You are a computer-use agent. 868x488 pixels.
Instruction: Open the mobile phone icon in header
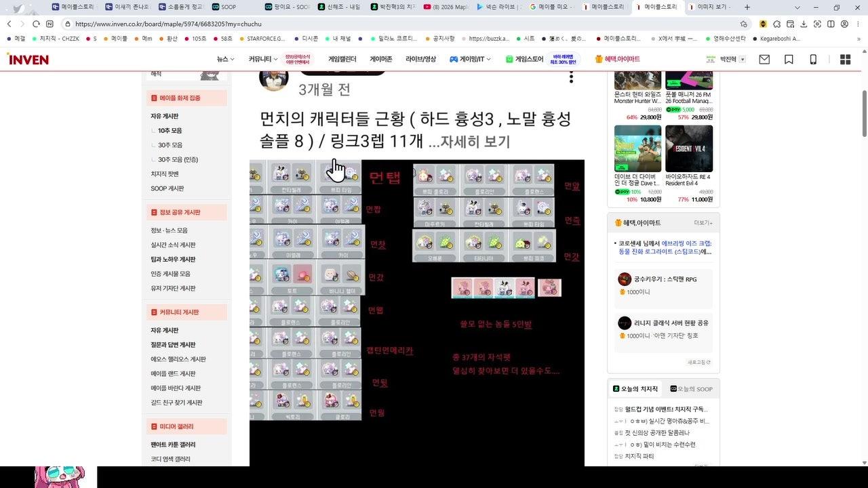pos(813,60)
